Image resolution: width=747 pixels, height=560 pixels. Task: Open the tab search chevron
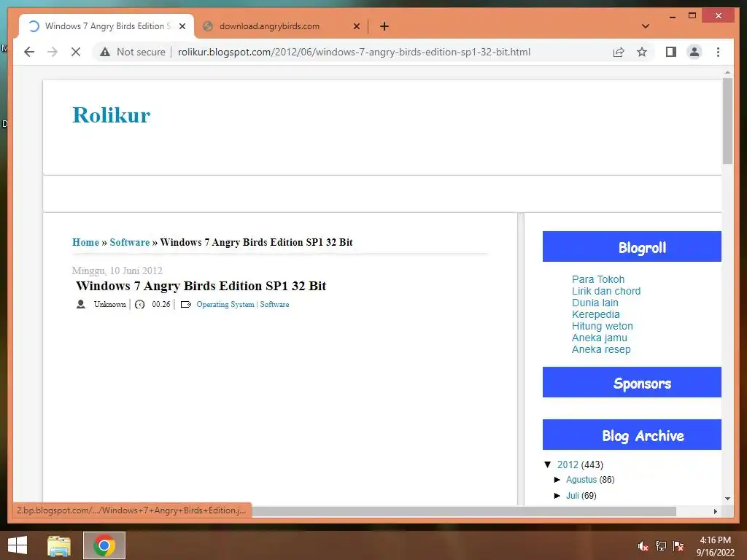[x=646, y=26]
